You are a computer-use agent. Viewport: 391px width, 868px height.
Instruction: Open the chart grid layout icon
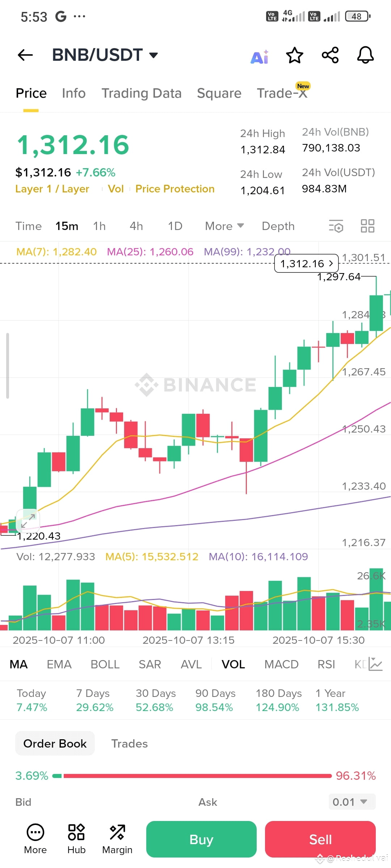pos(367,226)
